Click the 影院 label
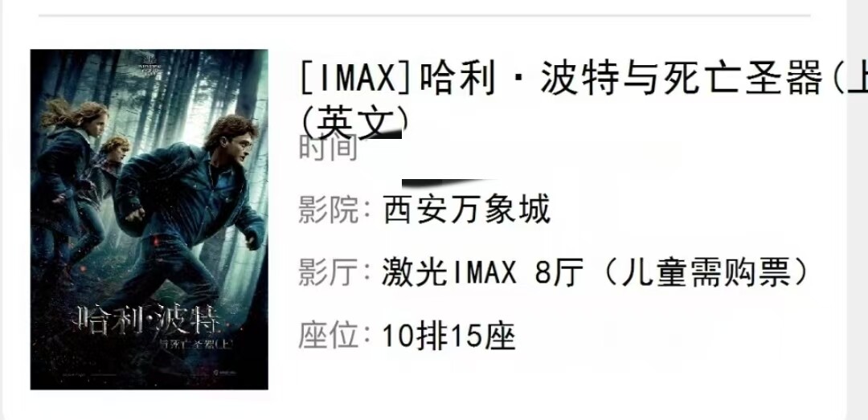The width and height of the screenshot is (868, 420). click(328, 211)
